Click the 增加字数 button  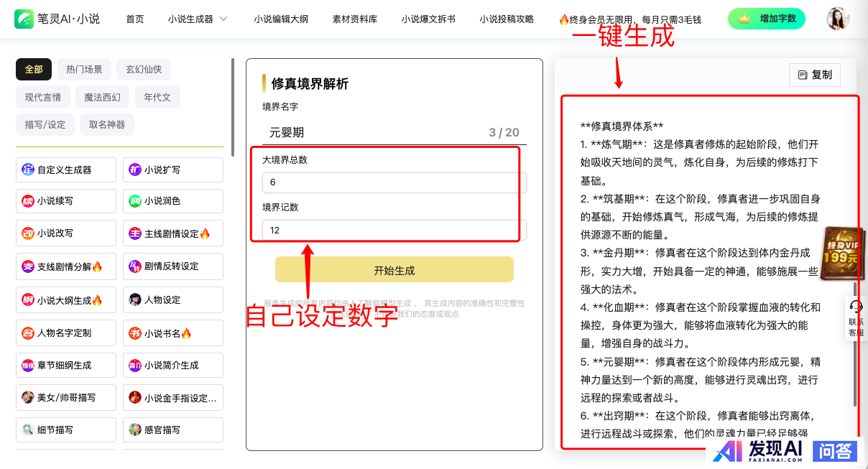pyautogui.click(x=766, y=19)
